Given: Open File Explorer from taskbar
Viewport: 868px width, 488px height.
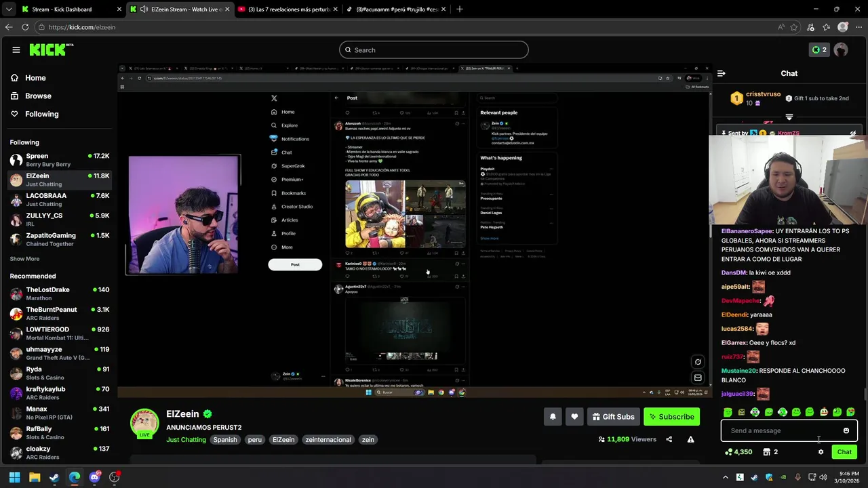Looking at the screenshot, I should click(x=35, y=477).
